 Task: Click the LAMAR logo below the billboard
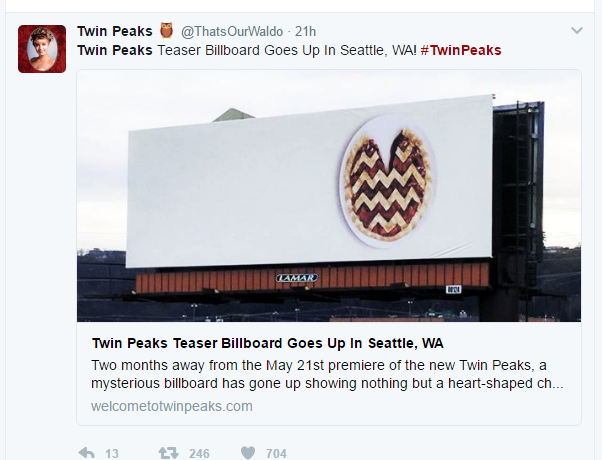[296, 277]
